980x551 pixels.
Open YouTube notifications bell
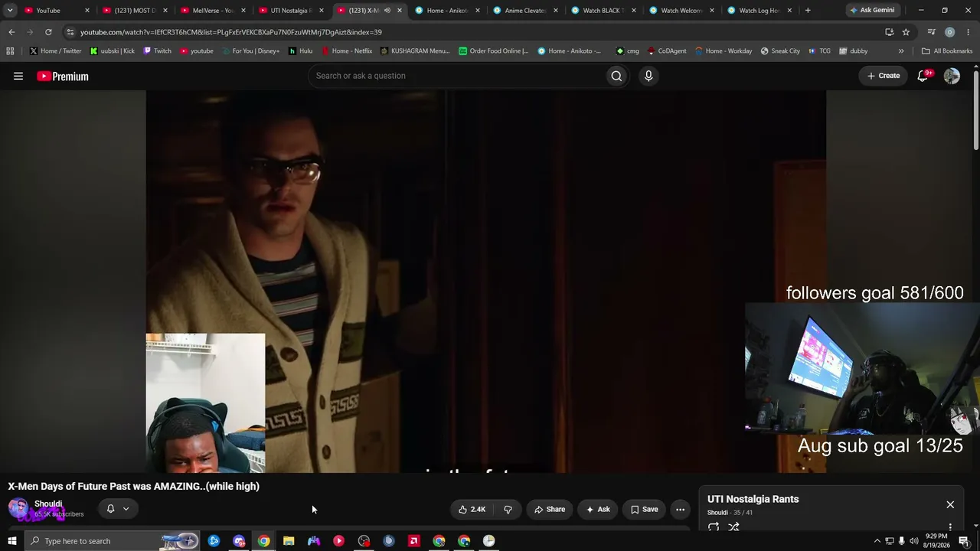point(923,76)
